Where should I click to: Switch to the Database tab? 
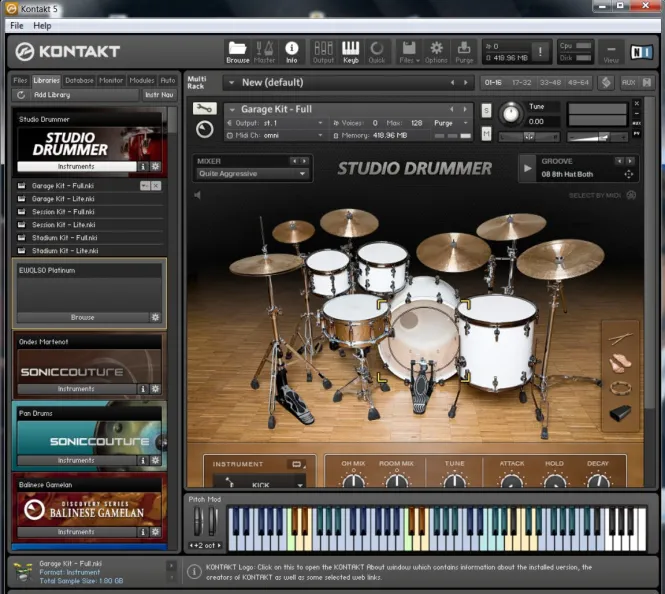(79, 80)
